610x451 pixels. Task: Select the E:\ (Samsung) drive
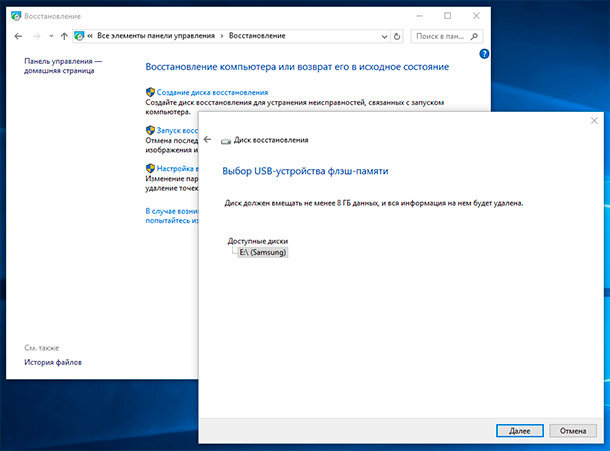coord(263,252)
